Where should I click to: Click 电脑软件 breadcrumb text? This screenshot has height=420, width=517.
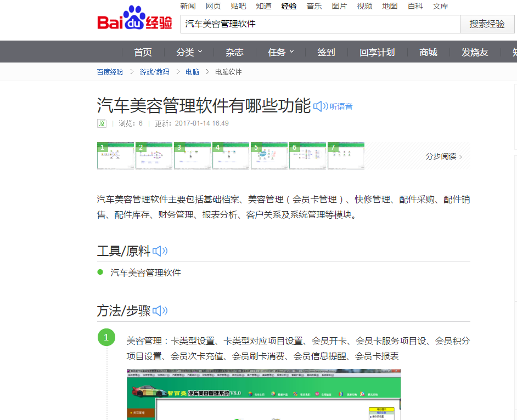click(228, 72)
